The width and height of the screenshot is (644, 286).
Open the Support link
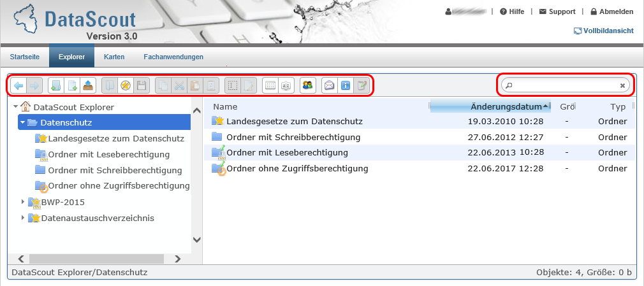coord(557,12)
